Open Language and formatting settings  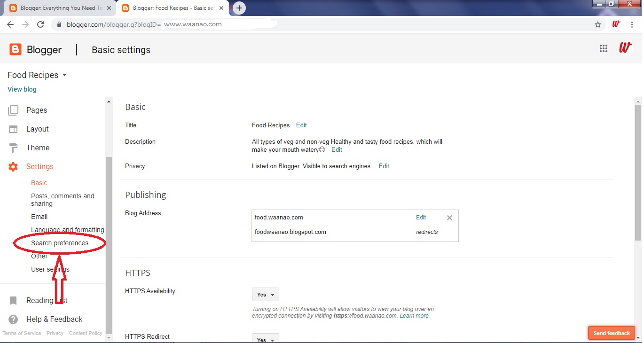coord(67,230)
